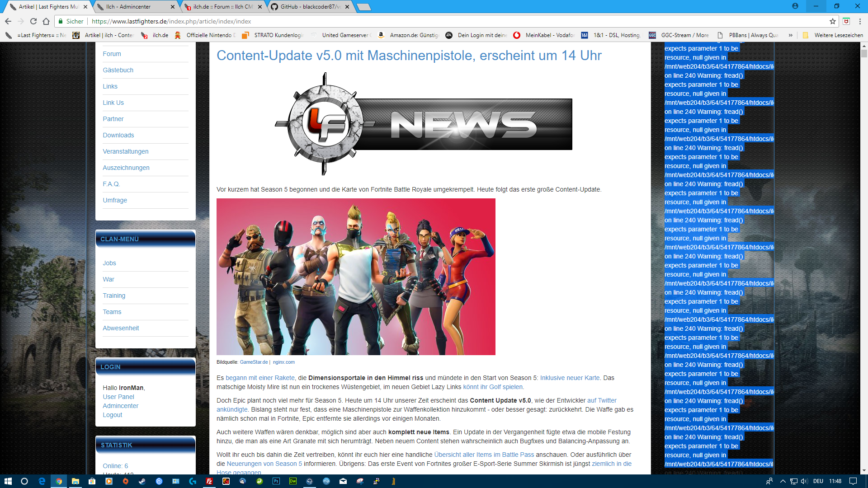Open the Veranstaltungen menu entry

(125, 151)
